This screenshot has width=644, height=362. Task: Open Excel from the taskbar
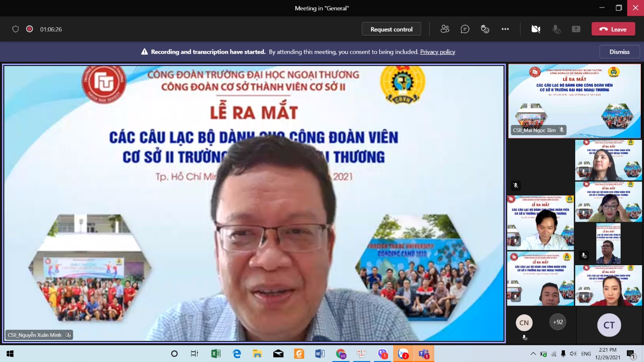coord(216,354)
